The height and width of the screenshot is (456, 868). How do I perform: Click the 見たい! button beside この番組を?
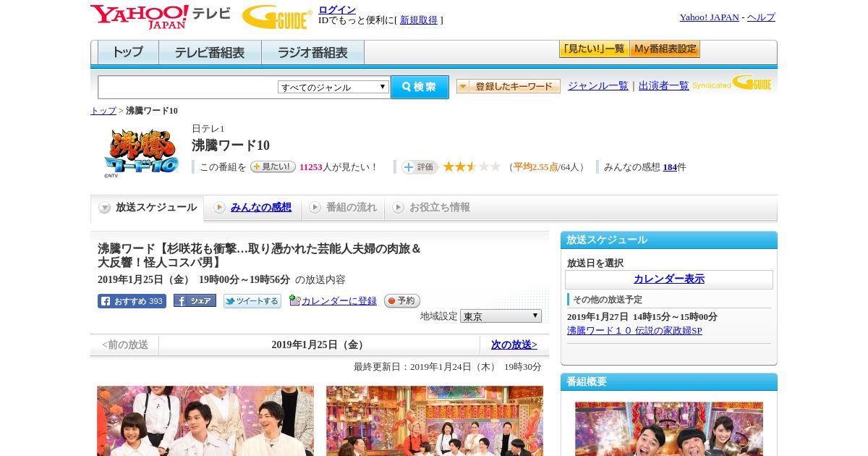(x=273, y=166)
